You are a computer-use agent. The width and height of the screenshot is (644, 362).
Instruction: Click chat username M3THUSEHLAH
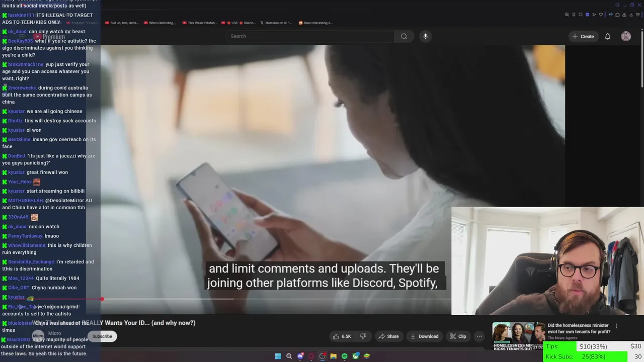click(x=25, y=201)
